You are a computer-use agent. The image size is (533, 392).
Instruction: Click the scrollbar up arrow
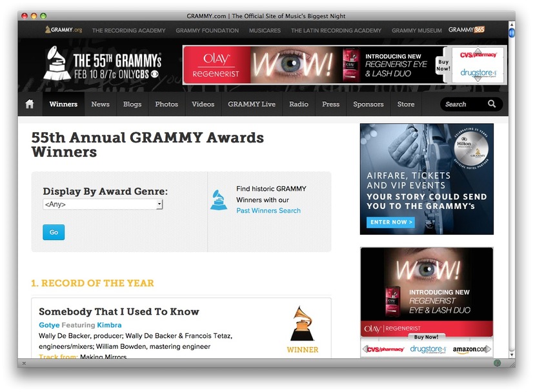[x=512, y=24]
